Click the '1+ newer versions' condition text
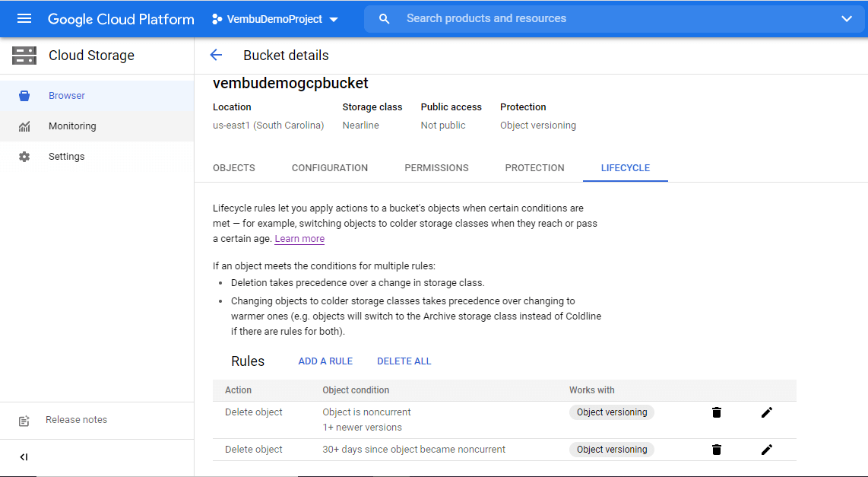Viewport: 868px width, 477px height. click(x=362, y=427)
